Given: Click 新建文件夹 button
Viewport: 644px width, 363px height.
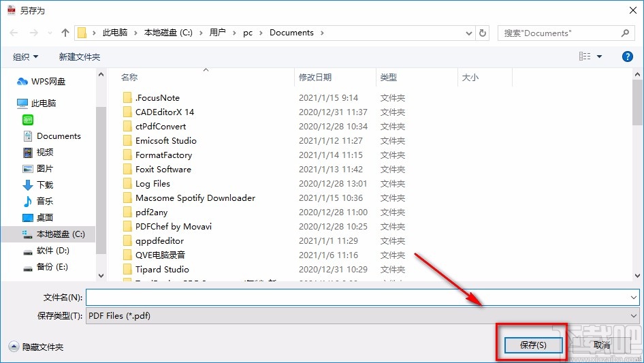Looking at the screenshot, I should [x=79, y=57].
